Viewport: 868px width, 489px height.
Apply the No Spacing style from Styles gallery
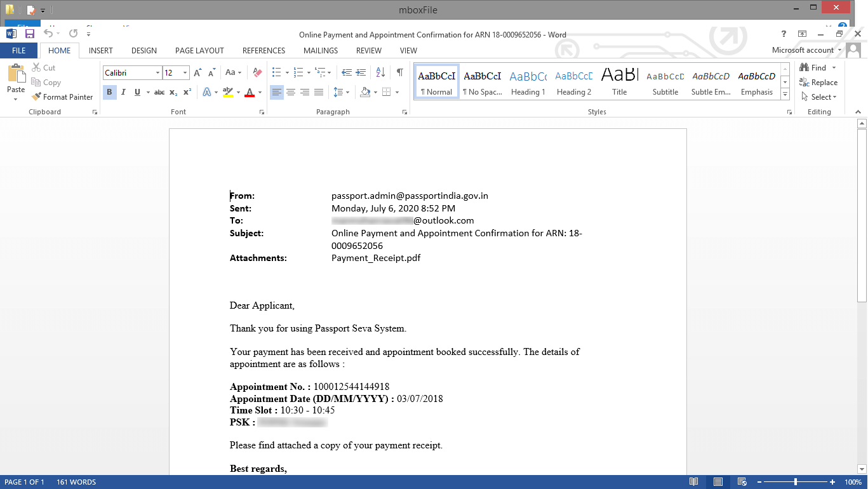coord(482,81)
